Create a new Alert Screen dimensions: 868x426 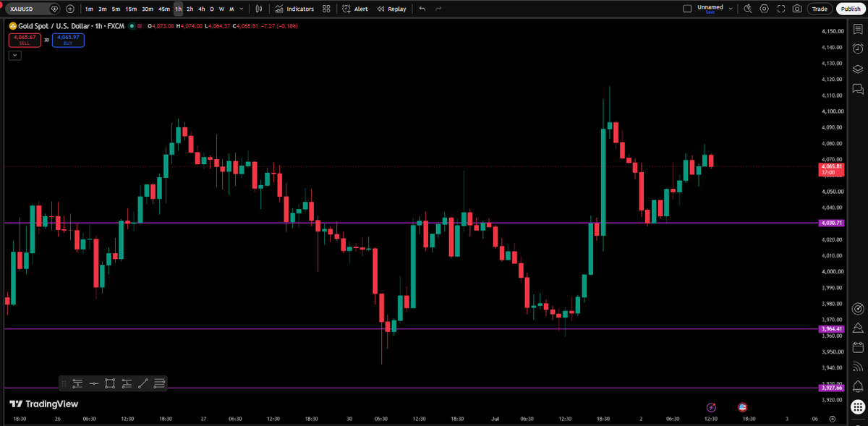click(355, 9)
